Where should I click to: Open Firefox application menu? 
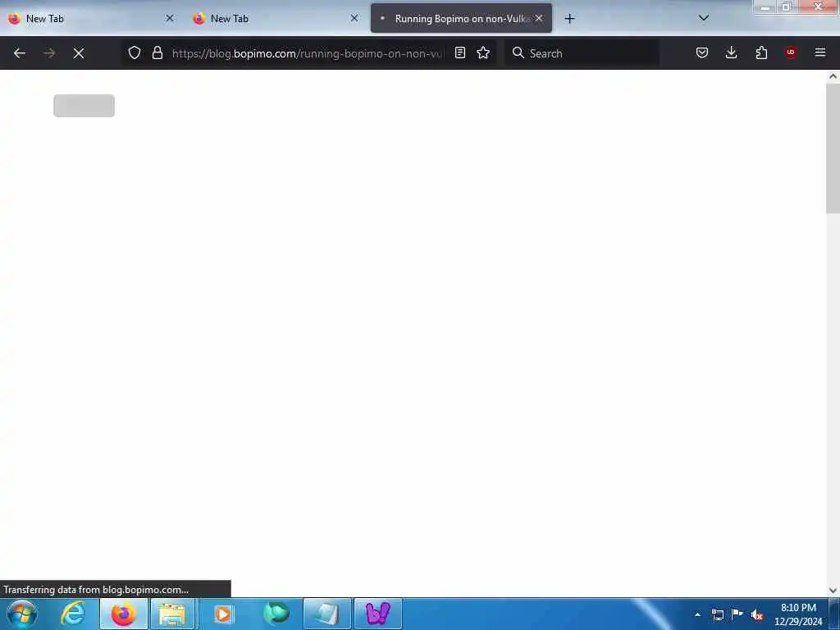coord(820,53)
